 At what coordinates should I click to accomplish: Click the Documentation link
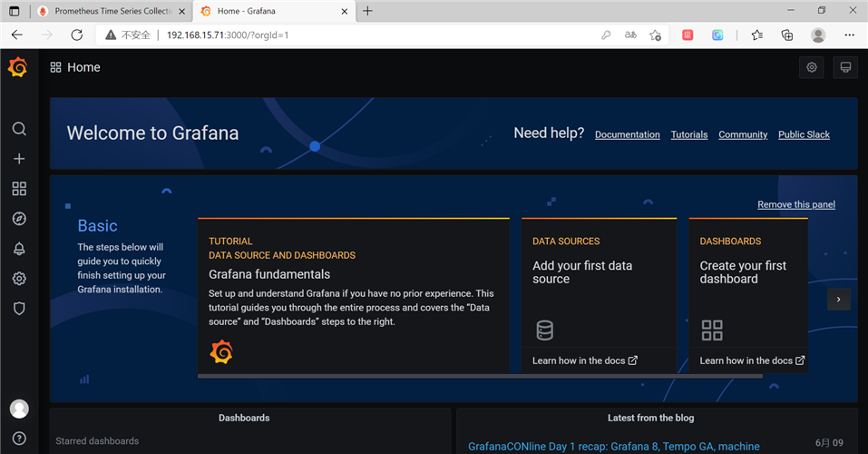coord(628,134)
